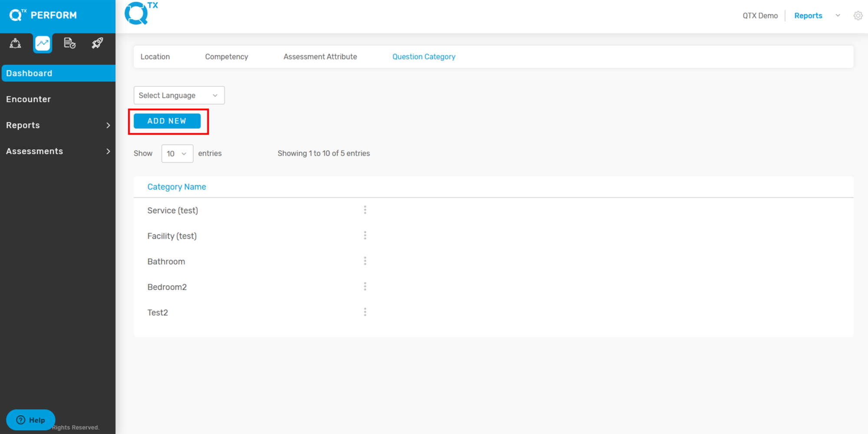The image size is (868, 434).
Task: Expand the header dropdown chevron beside Reports
Action: 838,16
